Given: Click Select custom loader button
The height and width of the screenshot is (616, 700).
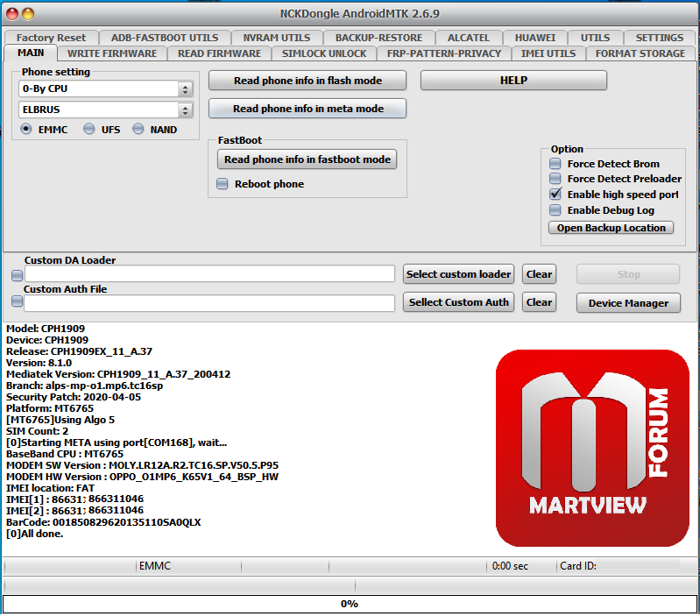Looking at the screenshot, I should click(x=458, y=274).
